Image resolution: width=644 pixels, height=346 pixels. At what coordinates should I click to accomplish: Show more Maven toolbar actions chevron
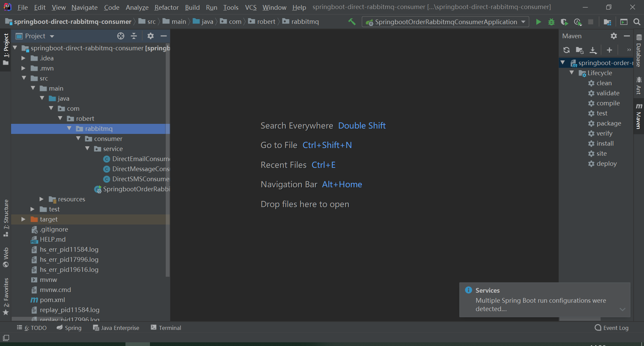pos(629,50)
